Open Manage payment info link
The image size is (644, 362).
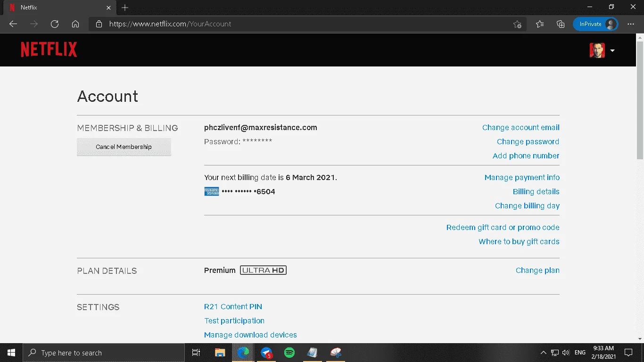click(x=522, y=177)
